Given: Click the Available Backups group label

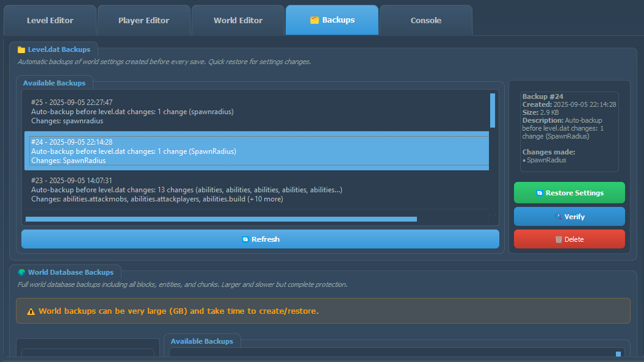Looking at the screenshot, I should point(54,82).
